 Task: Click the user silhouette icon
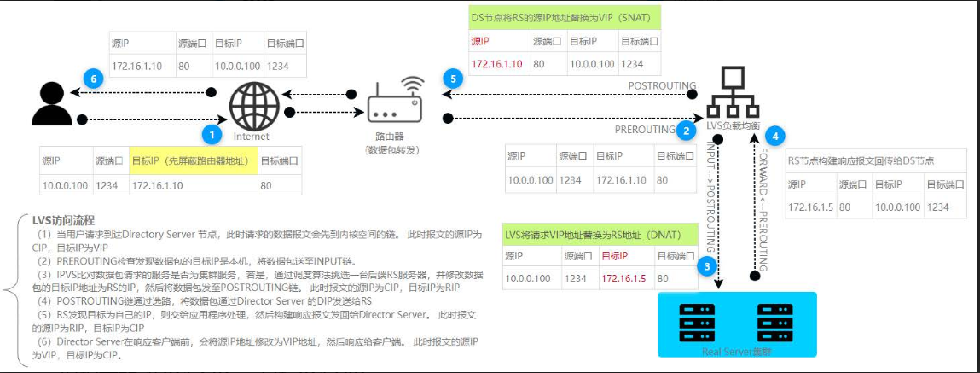48,104
